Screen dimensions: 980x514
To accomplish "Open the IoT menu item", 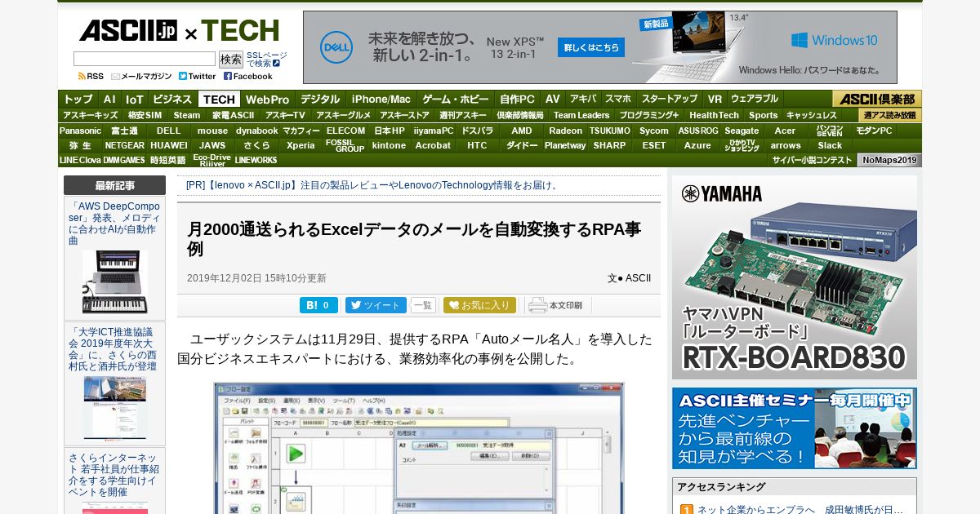I will [135, 99].
